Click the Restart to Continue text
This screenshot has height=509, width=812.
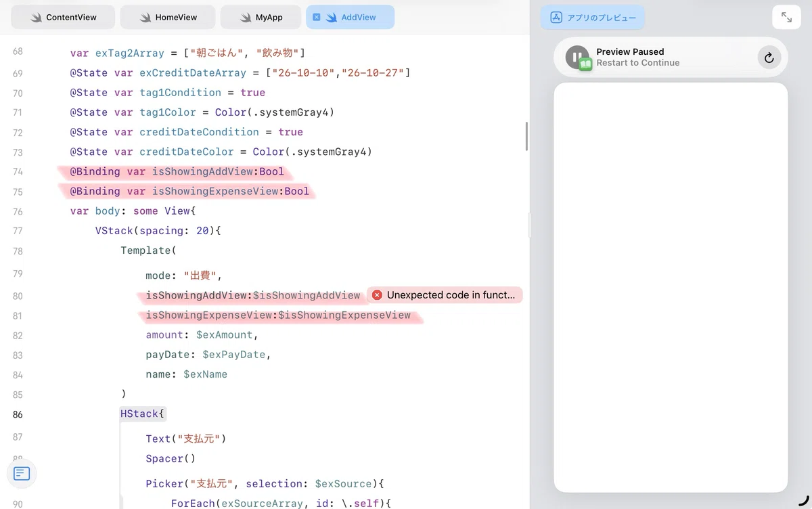(x=637, y=63)
